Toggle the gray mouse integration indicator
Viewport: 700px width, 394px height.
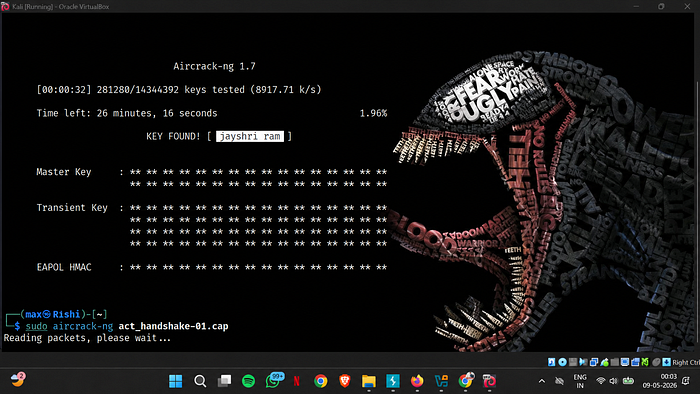click(x=656, y=362)
